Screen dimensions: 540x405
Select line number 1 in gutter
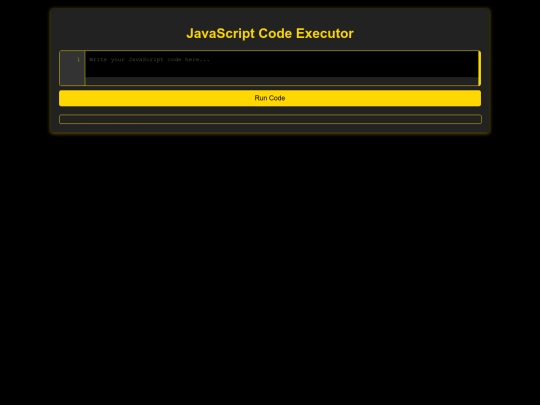pos(78,60)
